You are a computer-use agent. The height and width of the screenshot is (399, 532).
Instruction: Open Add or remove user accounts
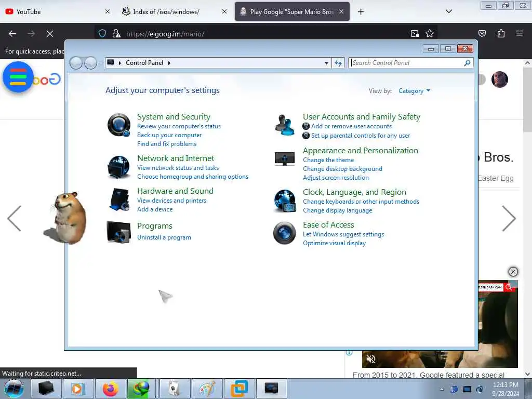[x=351, y=126]
